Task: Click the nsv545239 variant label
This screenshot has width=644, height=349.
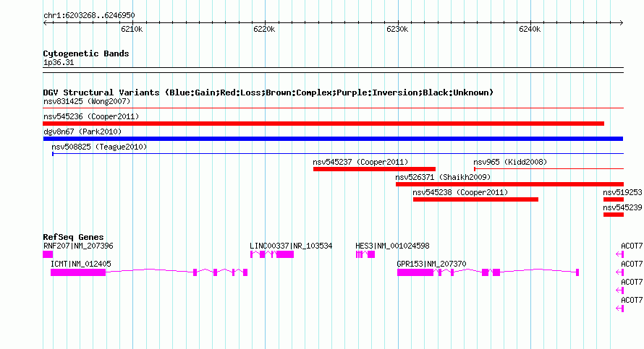Action: [x=622, y=207]
